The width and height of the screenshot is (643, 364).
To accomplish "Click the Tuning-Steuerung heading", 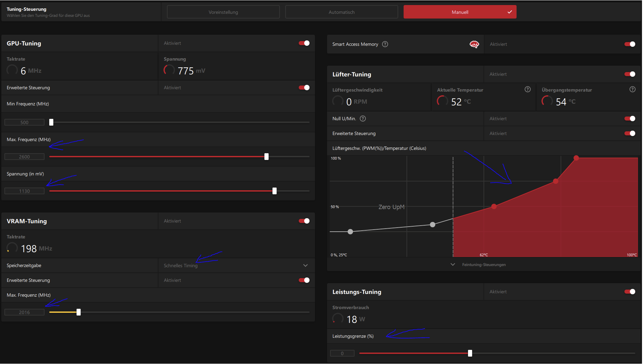I will tap(27, 9).
